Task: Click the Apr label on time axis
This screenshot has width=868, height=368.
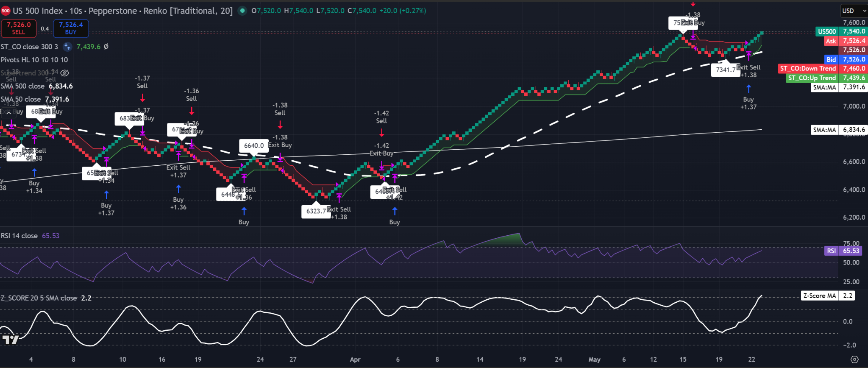Action: point(355,360)
